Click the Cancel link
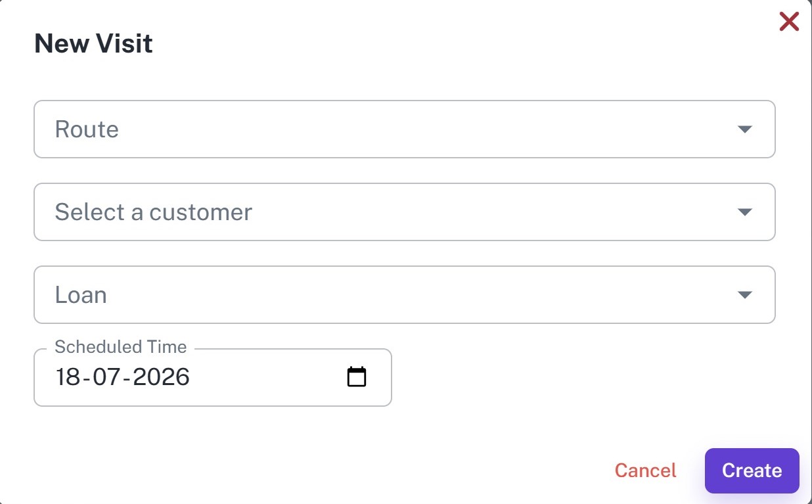 click(x=645, y=470)
